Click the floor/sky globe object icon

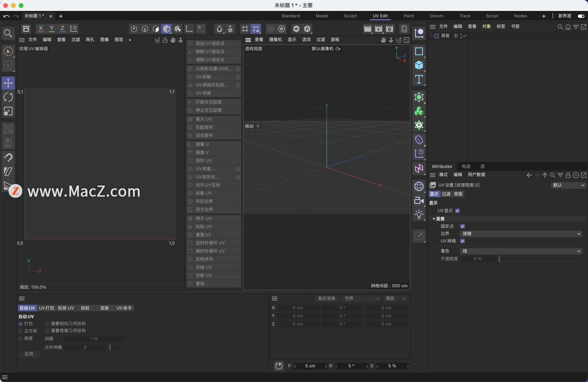click(419, 186)
